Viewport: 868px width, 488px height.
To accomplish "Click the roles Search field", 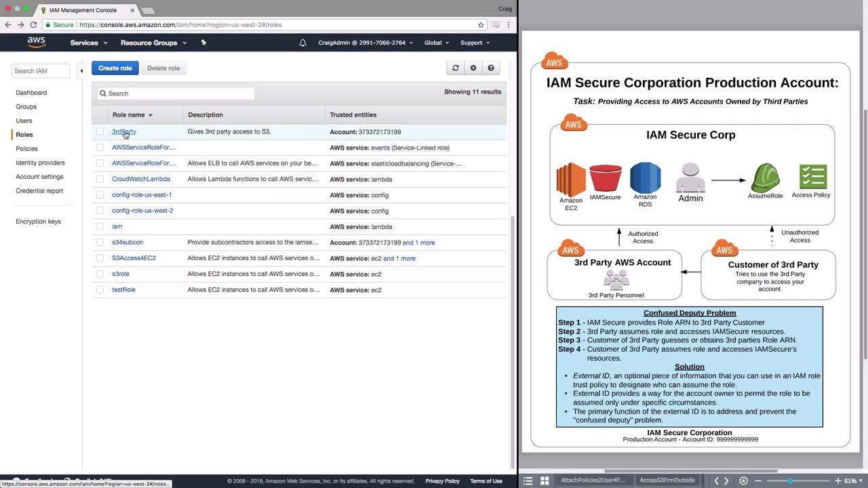I will pyautogui.click(x=176, y=94).
